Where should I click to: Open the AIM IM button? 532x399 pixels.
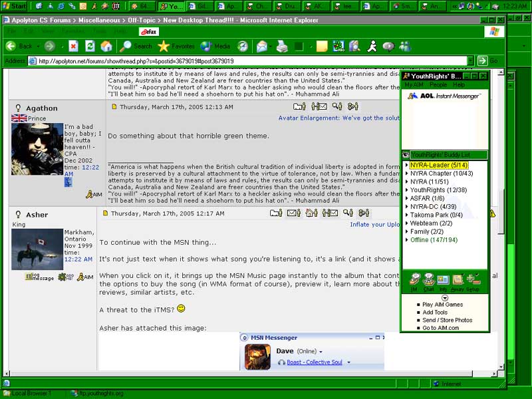413,281
